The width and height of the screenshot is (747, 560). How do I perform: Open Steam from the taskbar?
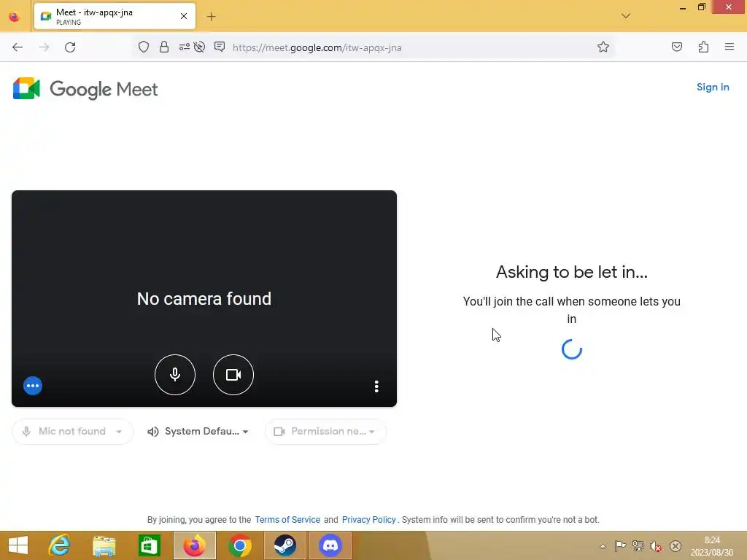[285, 545]
